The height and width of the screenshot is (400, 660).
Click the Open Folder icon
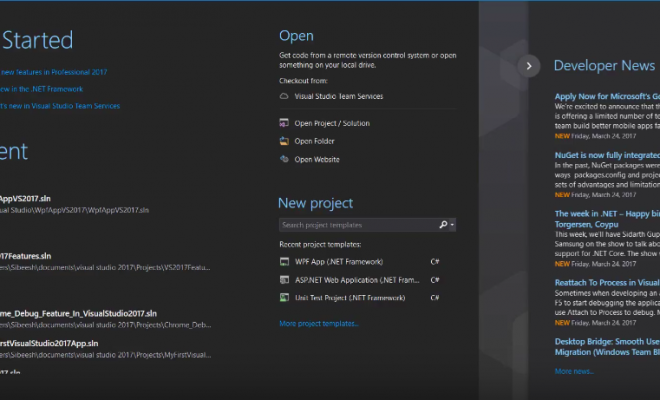pos(284,141)
